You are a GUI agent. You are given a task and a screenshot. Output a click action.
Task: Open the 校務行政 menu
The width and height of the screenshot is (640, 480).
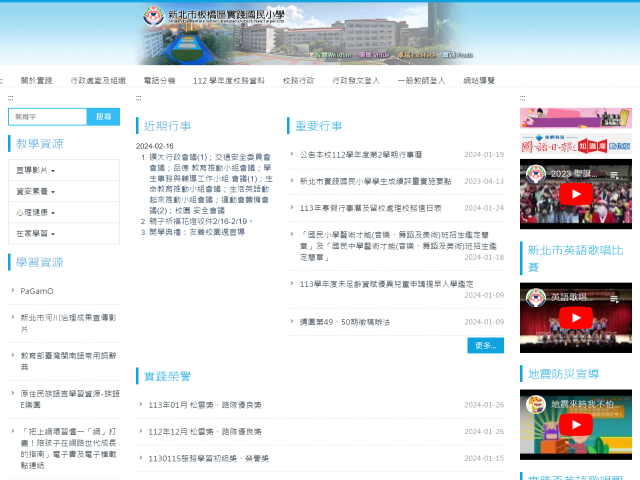click(x=298, y=80)
